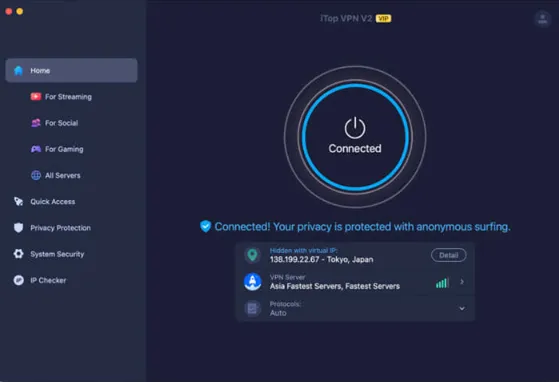This screenshot has width=559, height=382.
Task: Click the user account icon top right
Action: pyautogui.click(x=543, y=19)
